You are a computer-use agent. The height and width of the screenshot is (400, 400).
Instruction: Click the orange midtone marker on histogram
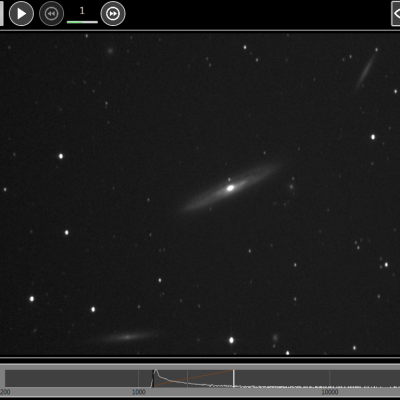pyautogui.click(x=188, y=378)
